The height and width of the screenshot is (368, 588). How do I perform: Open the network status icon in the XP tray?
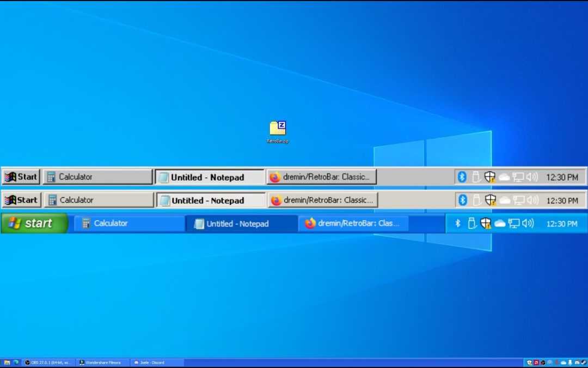[x=512, y=223]
